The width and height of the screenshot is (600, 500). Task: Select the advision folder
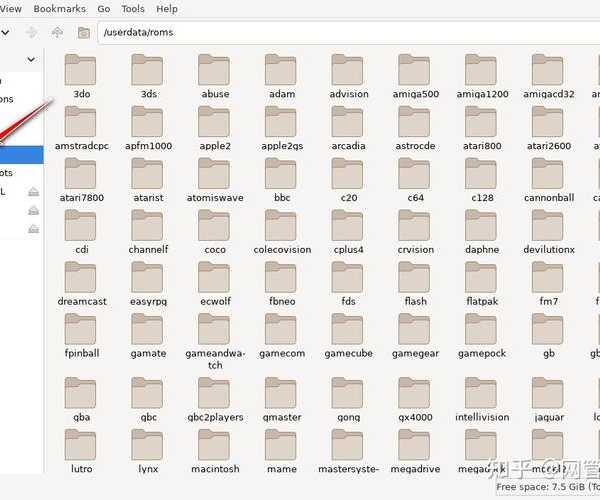coord(348,77)
